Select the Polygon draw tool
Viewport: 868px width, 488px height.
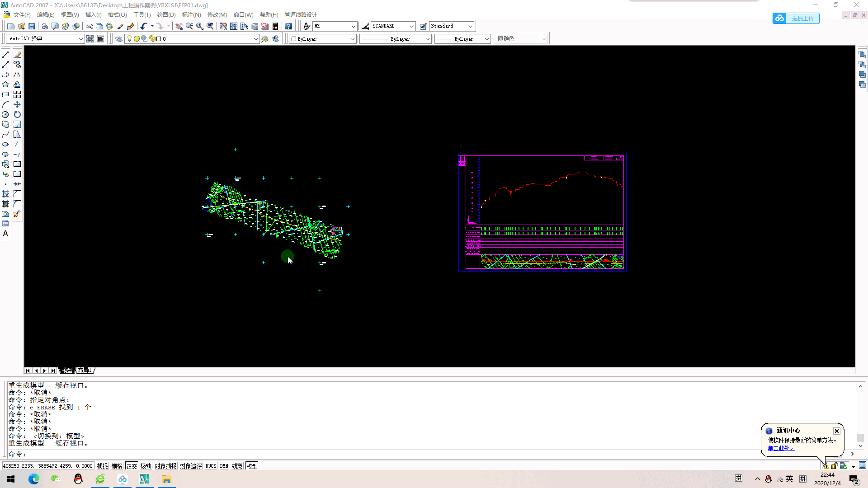[5, 84]
